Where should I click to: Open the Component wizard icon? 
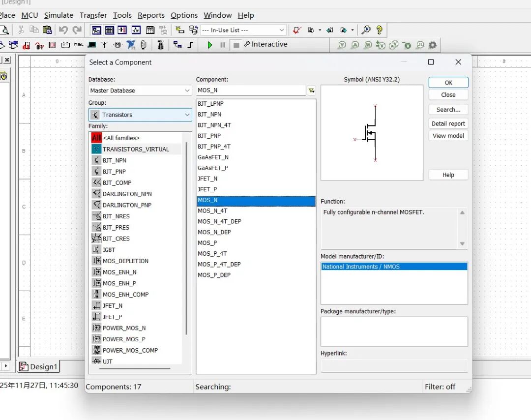click(180, 30)
